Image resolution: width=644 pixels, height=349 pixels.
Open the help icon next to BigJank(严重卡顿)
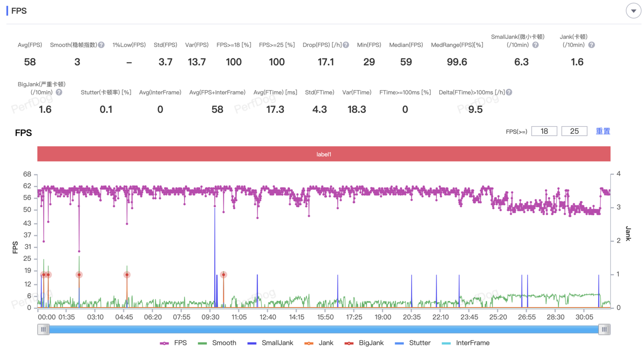(x=59, y=92)
